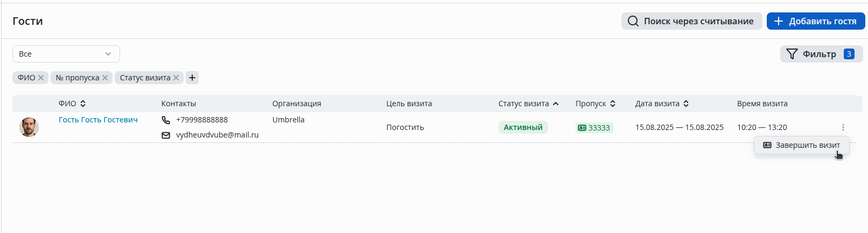Remove the Статус визита filter chip
The image size is (868, 233).
(176, 78)
